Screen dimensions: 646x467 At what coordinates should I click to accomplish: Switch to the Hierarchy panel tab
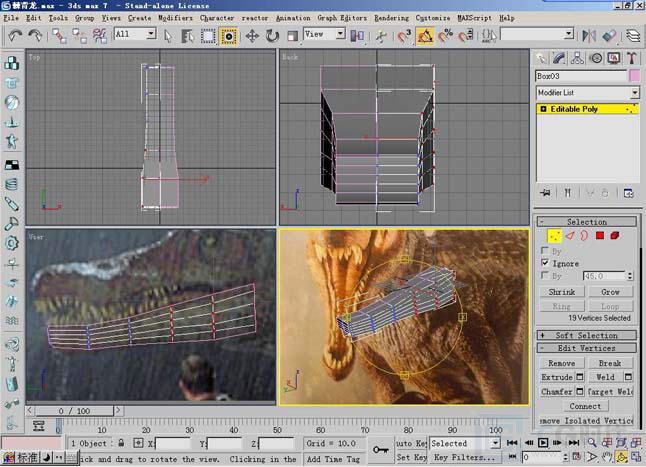click(x=577, y=58)
